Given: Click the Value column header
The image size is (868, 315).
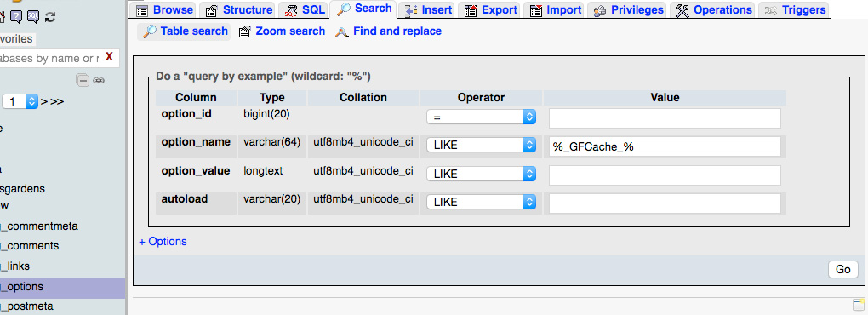Looking at the screenshot, I should [665, 97].
